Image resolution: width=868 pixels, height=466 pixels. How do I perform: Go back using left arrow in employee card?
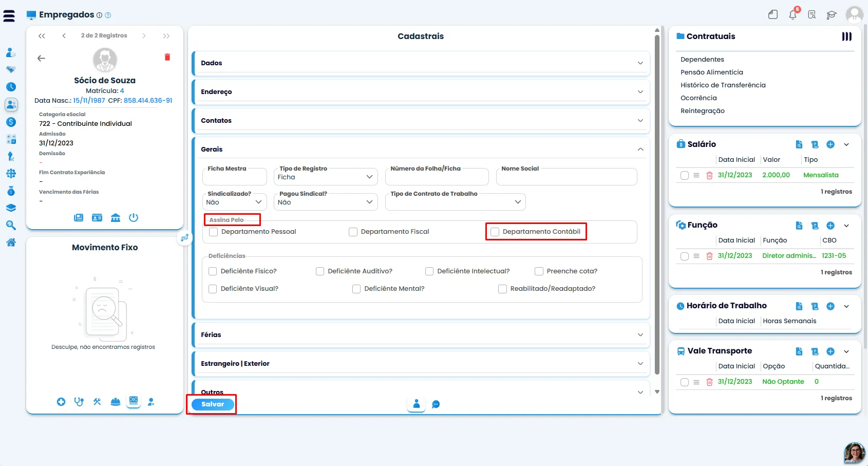pyautogui.click(x=42, y=58)
